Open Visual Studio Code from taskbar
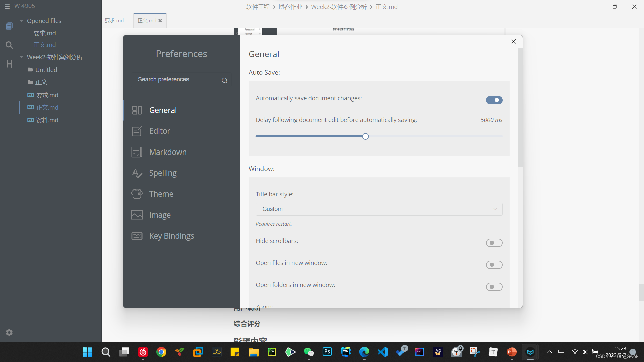Screen dimensions: 644x362 tap(383, 352)
